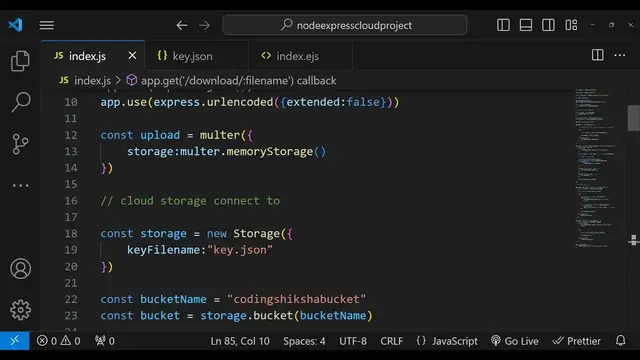Open editor More Actions ellipsis menu

620,55
